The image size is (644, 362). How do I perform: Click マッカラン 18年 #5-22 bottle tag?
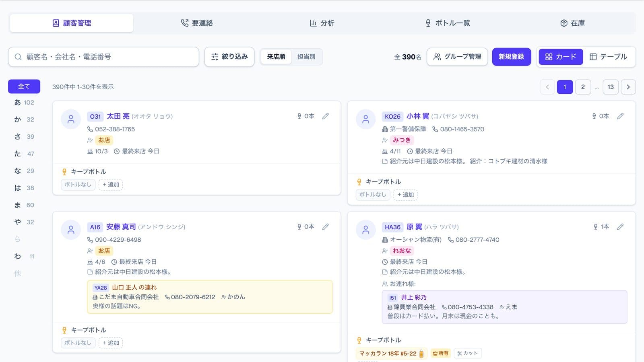point(391,354)
